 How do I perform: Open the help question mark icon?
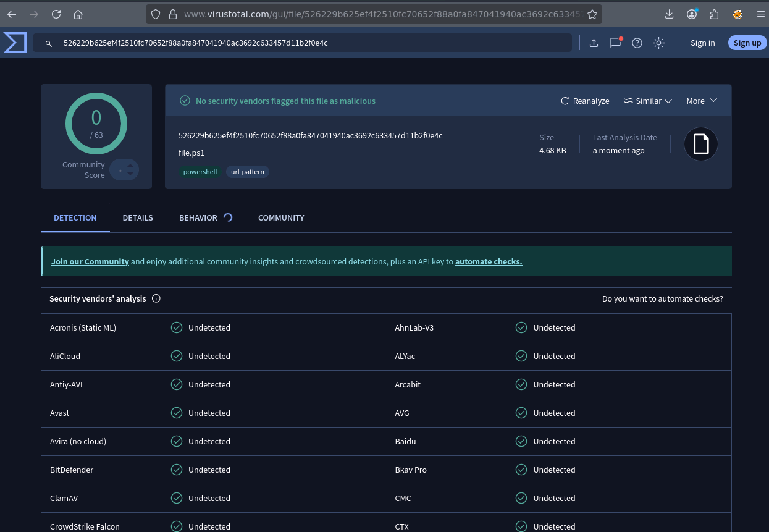(x=637, y=43)
